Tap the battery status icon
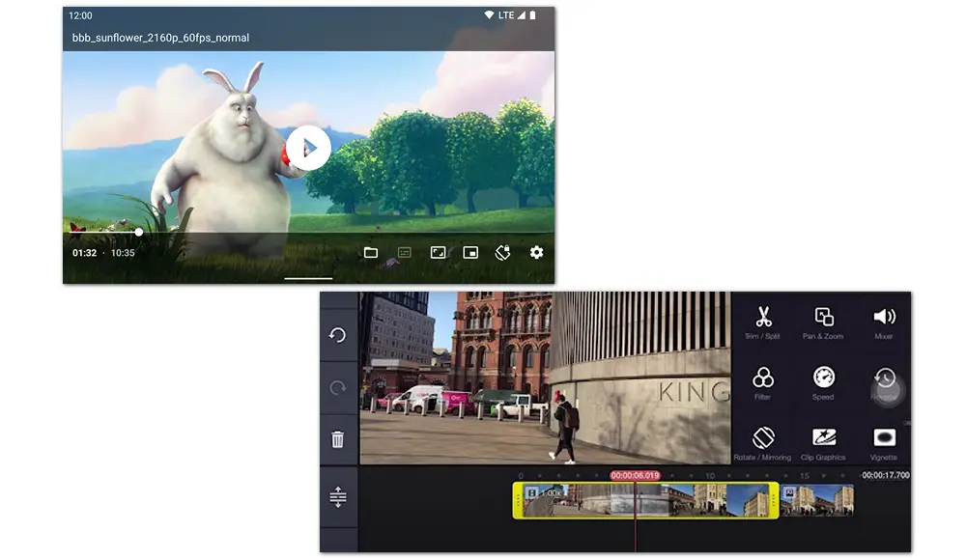This screenshot has height=560, width=966. (533, 14)
